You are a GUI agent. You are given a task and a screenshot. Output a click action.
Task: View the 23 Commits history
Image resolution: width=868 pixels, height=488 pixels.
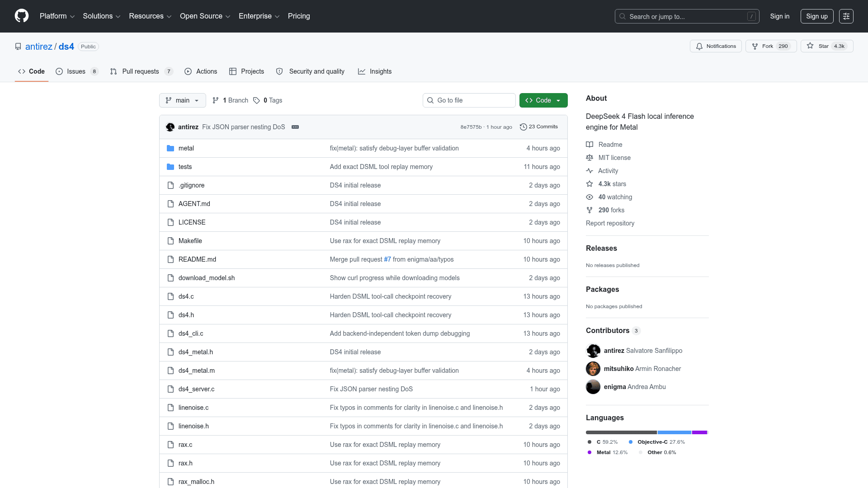(539, 127)
